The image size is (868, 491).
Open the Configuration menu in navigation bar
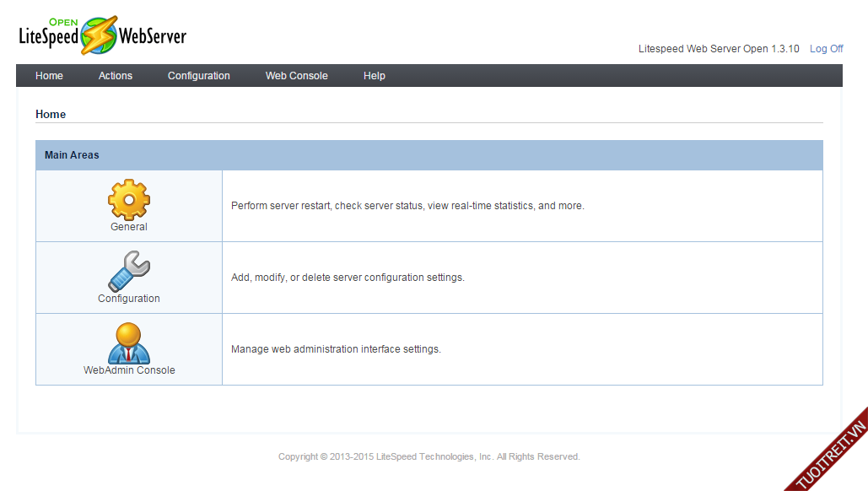pos(198,76)
